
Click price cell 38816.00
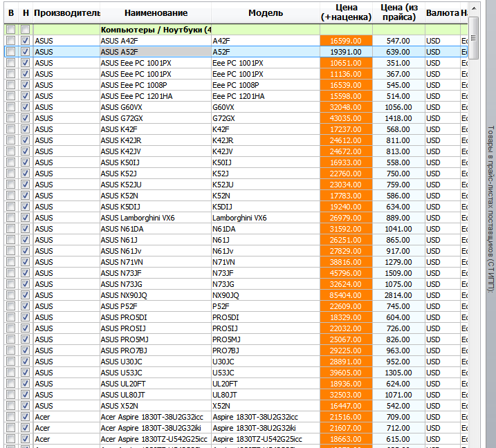(346, 262)
